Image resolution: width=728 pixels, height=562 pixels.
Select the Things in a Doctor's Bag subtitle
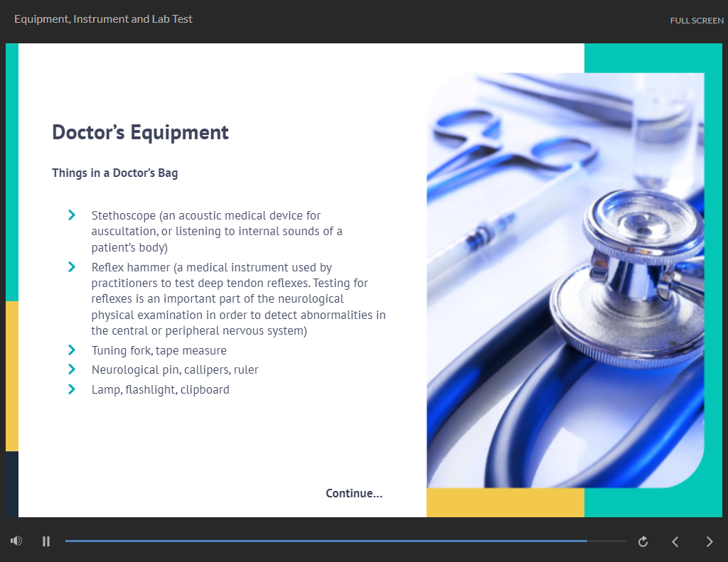pyautogui.click(x=114, y=173)
